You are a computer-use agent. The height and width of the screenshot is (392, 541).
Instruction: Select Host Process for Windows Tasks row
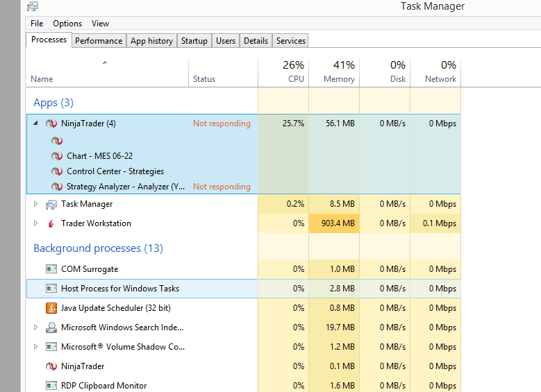point(120,289)
